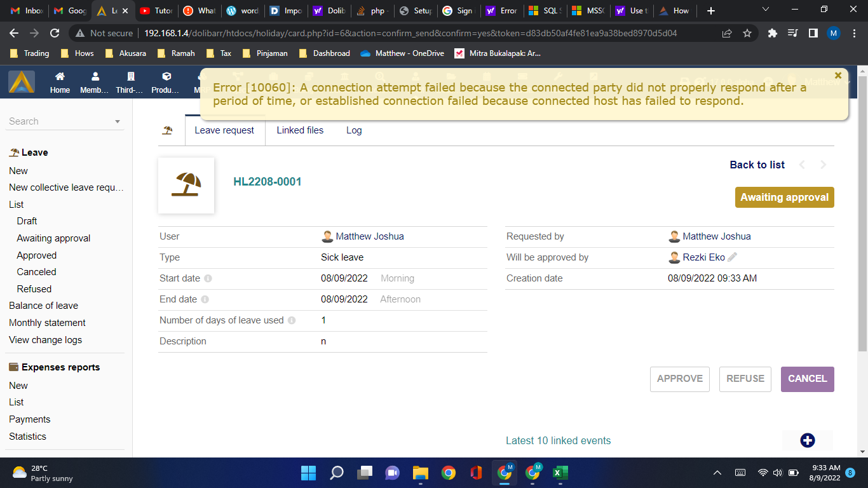
Task: Open a new browser tab
Action: [710, 11]
